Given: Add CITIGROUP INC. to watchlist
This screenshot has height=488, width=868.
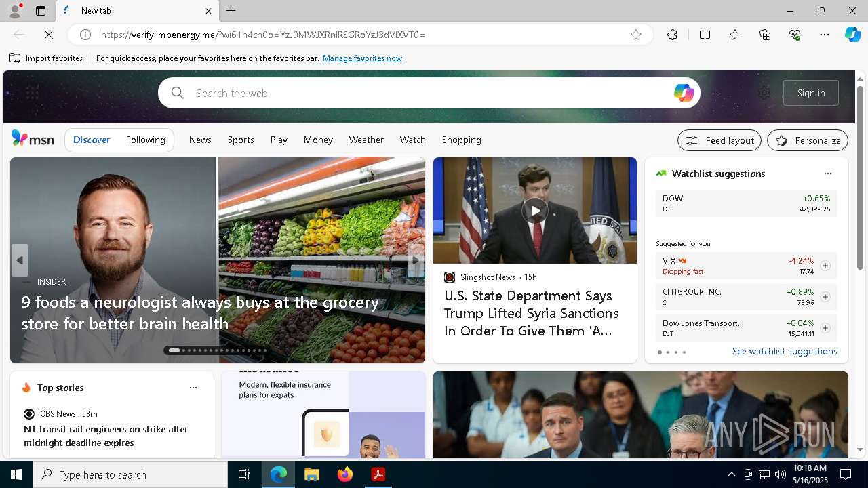Looking at the screenshot, I should click(x=825, y=297).
